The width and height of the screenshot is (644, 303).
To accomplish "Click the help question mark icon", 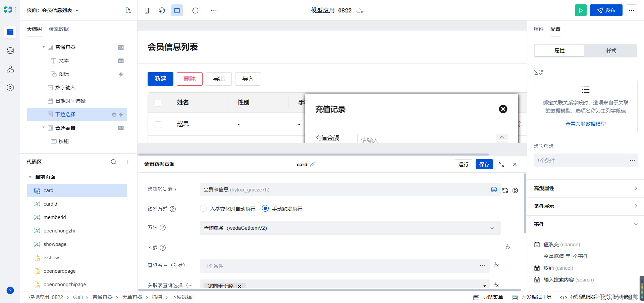I will [10, 290].
